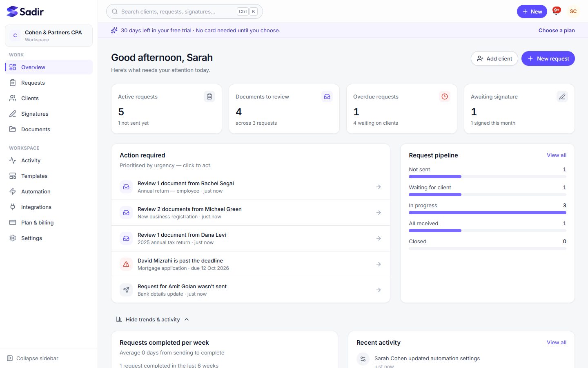Click the paper plane icon beside Amit Golan request
Screen dimensions: 588x368
click(x=126, y=290)
